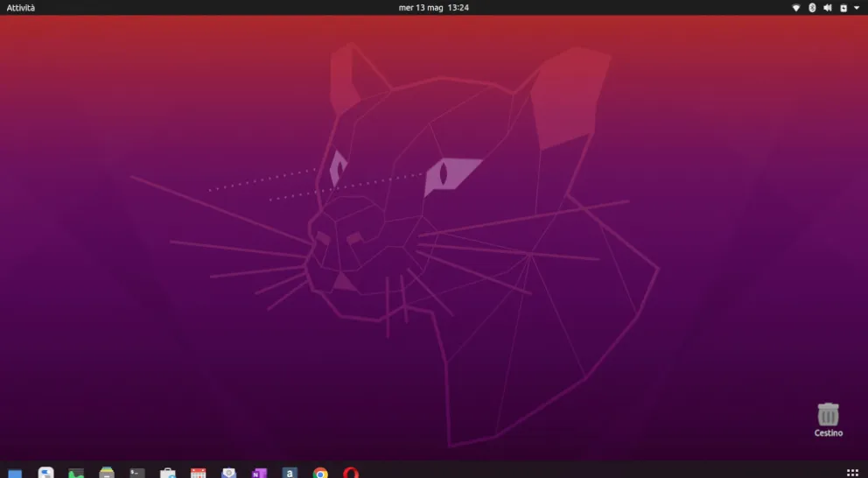This screenshot has width=868, height=478.
Task: Open the Show Applications grid
Action: tap(852, 473)
